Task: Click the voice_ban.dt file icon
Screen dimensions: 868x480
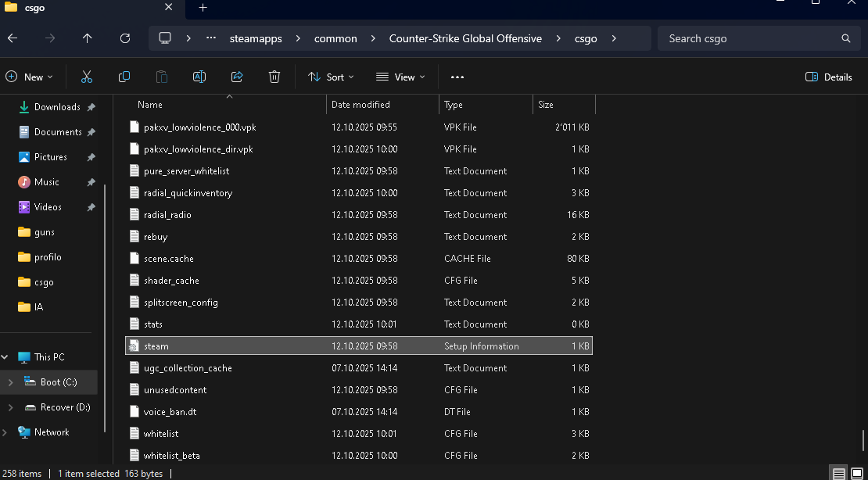Action: point(134,412)
